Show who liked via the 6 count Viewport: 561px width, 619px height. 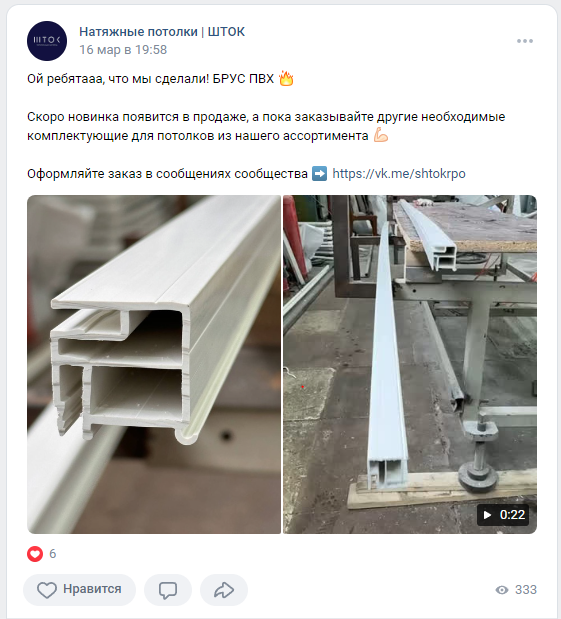[53, 554]
